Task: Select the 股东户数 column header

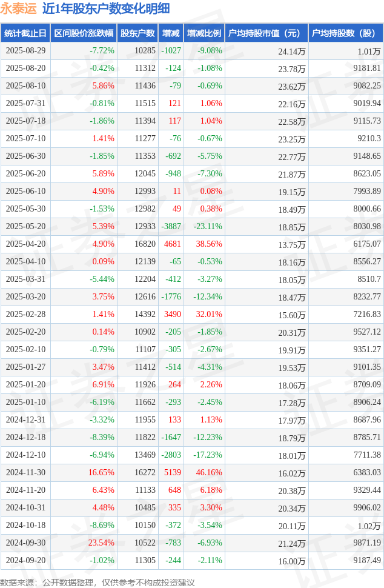Action: 137,33
